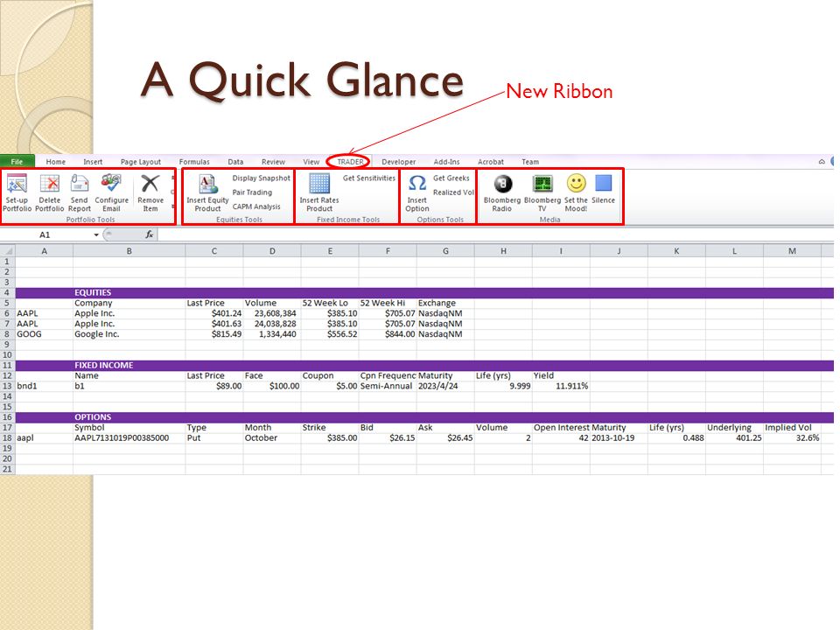Click the Name Box showing A1
The width and height of the screenshot is (840, 630).
pyautogui.click(x=46, y=234)
